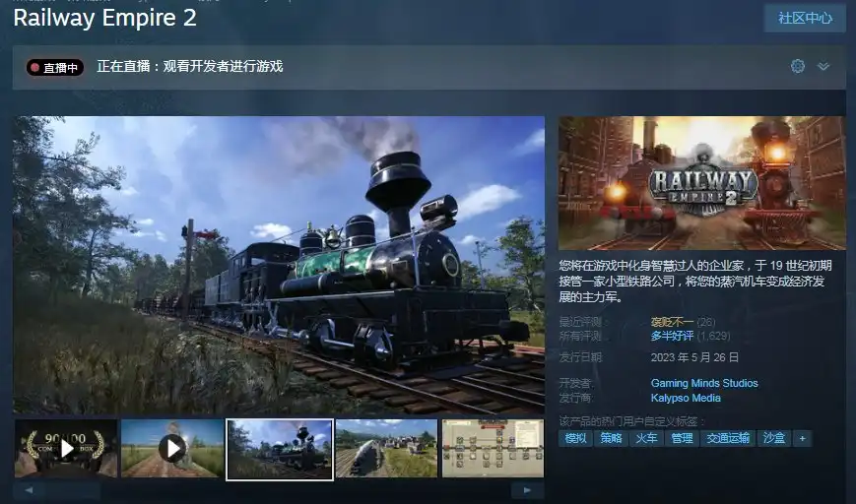Viewport: 856px width, 504px height.
Task: Select the steam locomotive screenshot thumbnail
Action: pos(279,449)
